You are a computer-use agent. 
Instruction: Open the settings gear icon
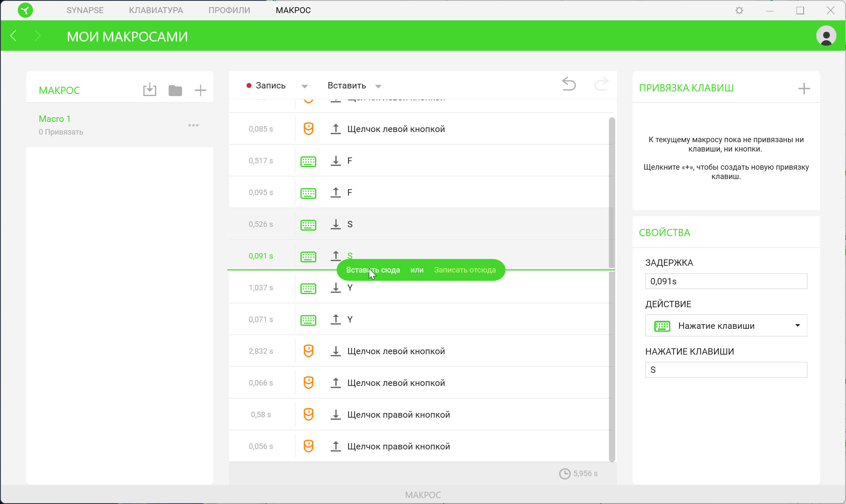click(x=739, y=11)
